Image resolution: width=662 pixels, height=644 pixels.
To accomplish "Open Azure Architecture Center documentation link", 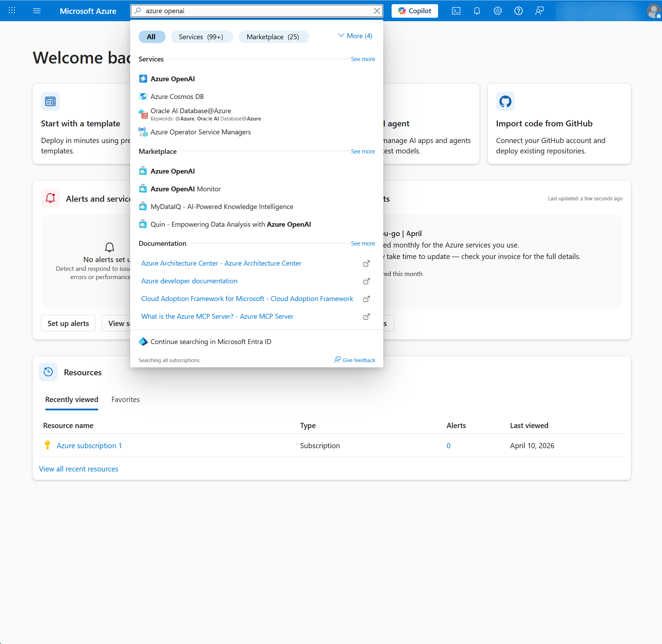I will click(x=221, y=263).
